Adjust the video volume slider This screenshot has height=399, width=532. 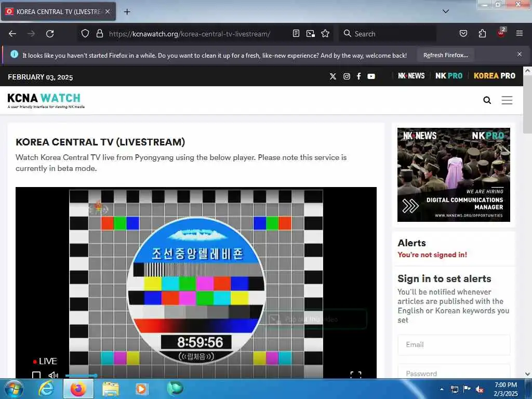click(81, 376)
